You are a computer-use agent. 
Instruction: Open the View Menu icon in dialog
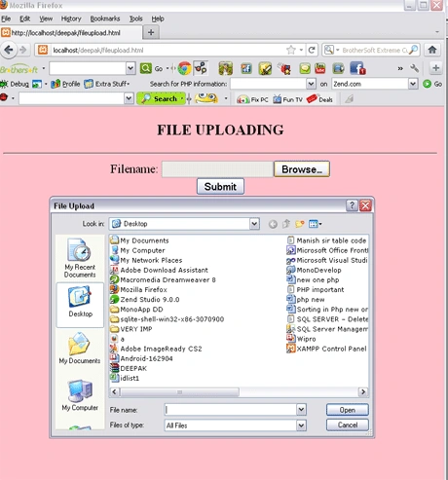315,224
